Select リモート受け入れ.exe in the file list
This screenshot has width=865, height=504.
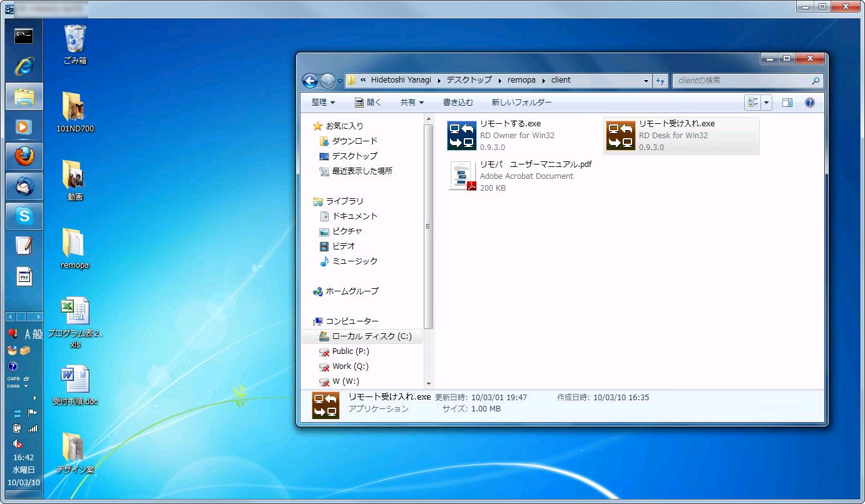682,136
